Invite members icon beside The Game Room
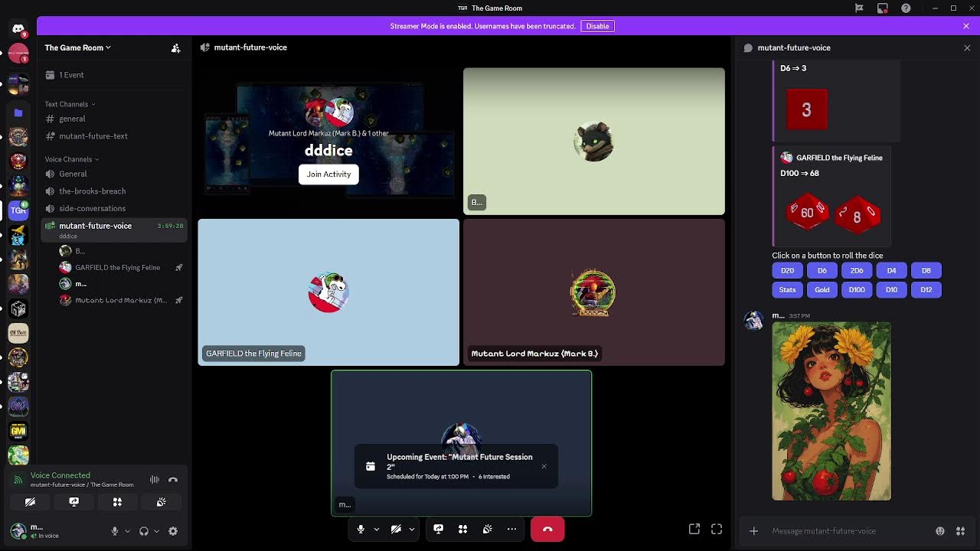The height and width of the screenshot is (551, 980). point(175,47)
